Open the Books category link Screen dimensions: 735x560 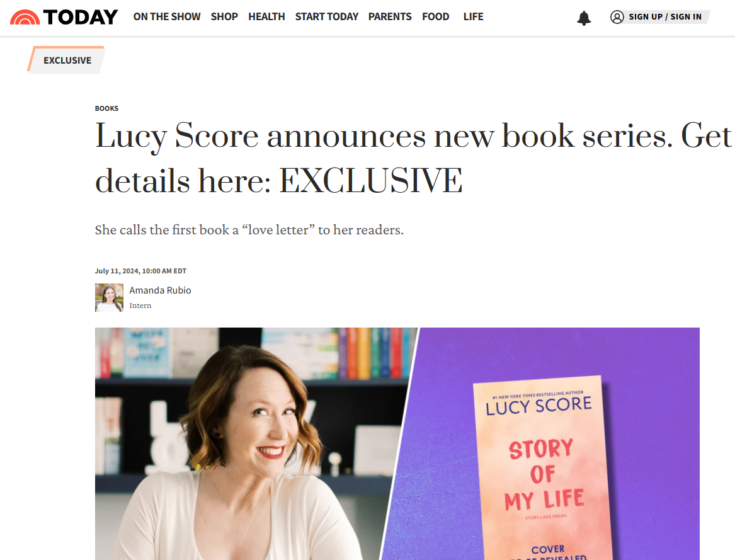[x=106, y=108]
